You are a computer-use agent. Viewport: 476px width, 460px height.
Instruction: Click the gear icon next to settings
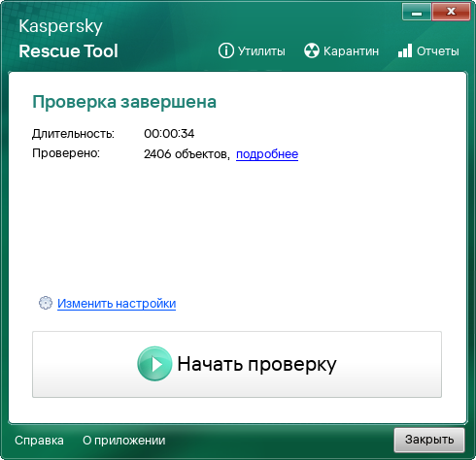(46, 303)
